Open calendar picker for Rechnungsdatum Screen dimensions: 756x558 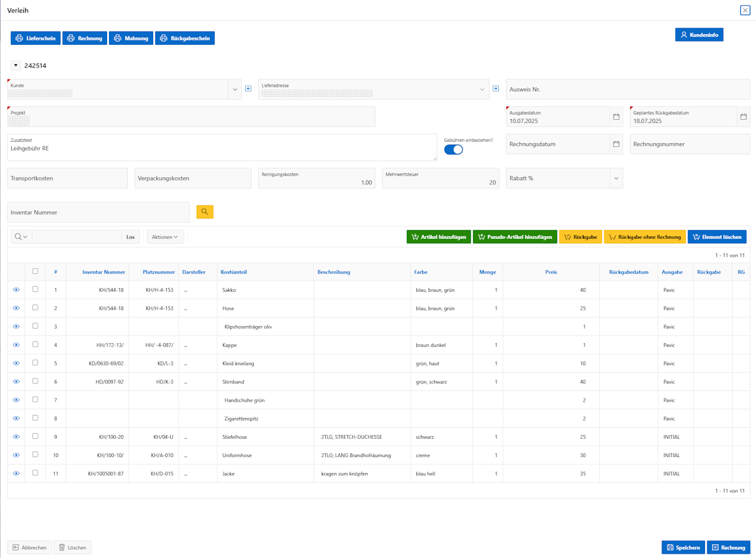(616, 144)
